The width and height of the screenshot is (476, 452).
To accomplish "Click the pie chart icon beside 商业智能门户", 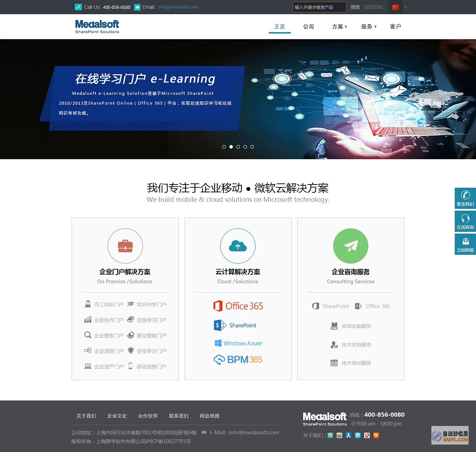I will click(x=131, y=335).
